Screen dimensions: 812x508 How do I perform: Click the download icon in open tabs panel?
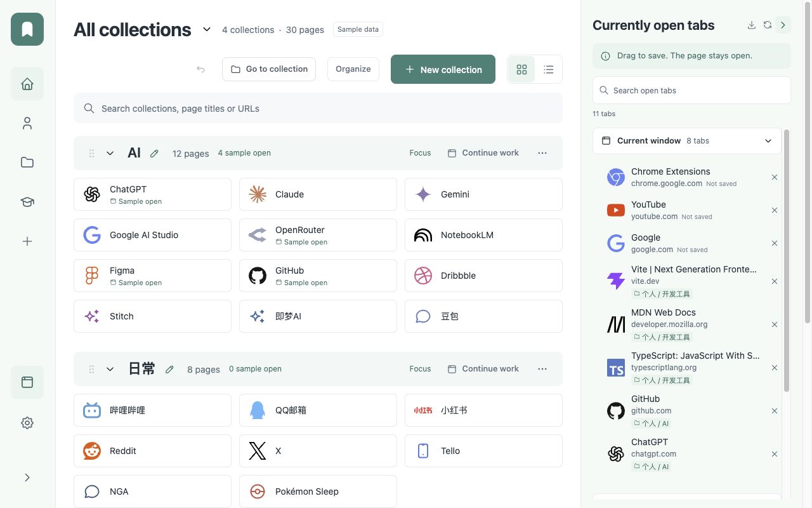tap(752, 25)
